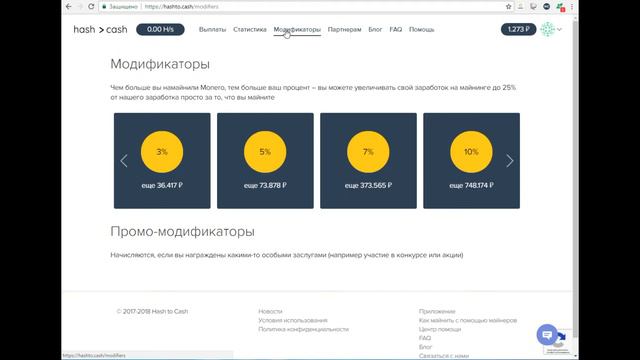Click the еще 36.417 ₽ text
Screen dimensions: 640x360
(162, 185)
